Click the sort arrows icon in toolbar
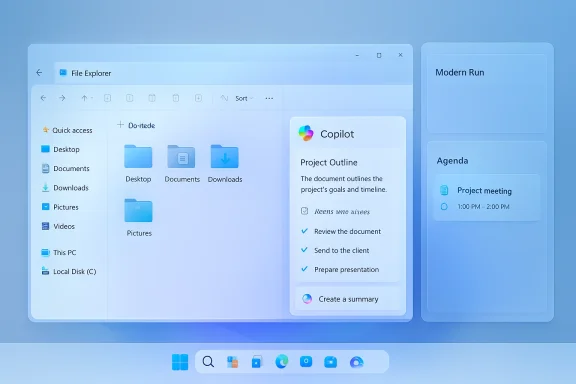This screenshot has height=384, width=576. (x=224, y=98)
